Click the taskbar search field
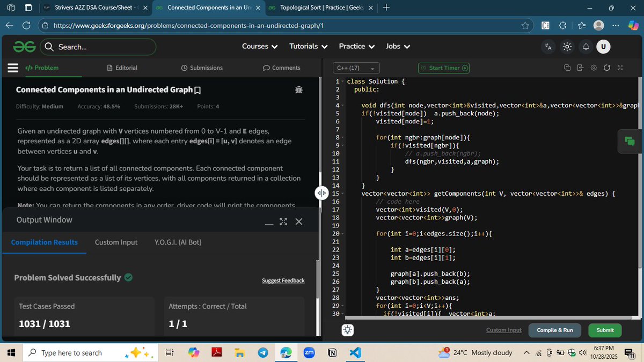644x362 pixels. [91, 352]
